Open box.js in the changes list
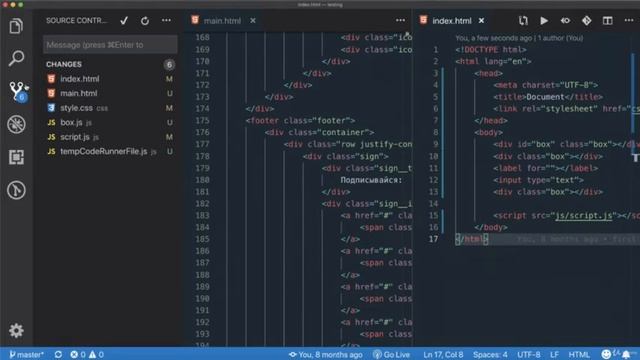Viewport: 640px width, 360px height. click(x=110, y=122)
